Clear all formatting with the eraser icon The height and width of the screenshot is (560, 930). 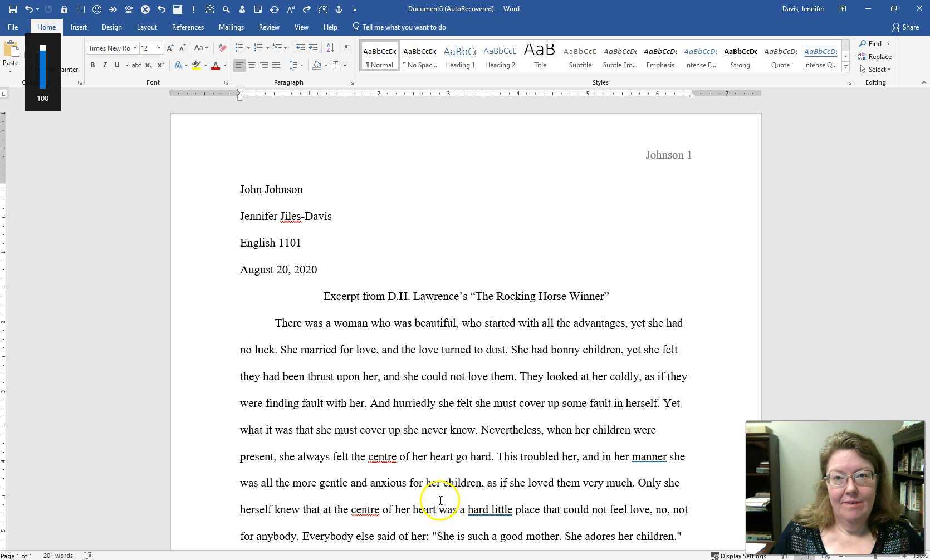tap(222, 48)
